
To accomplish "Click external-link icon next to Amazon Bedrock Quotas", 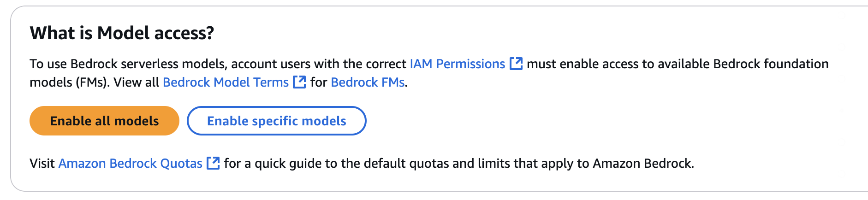I will coord(213,163).
